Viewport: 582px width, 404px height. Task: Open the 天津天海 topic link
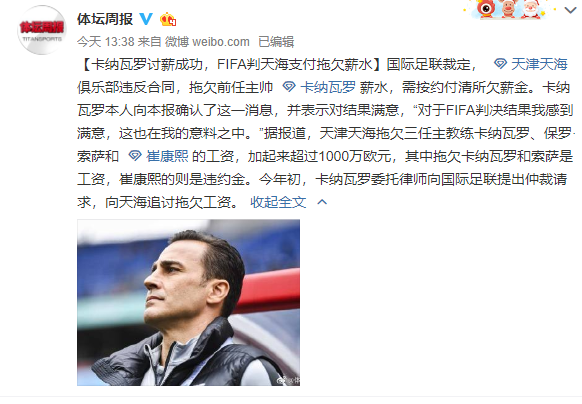point(539,64)
